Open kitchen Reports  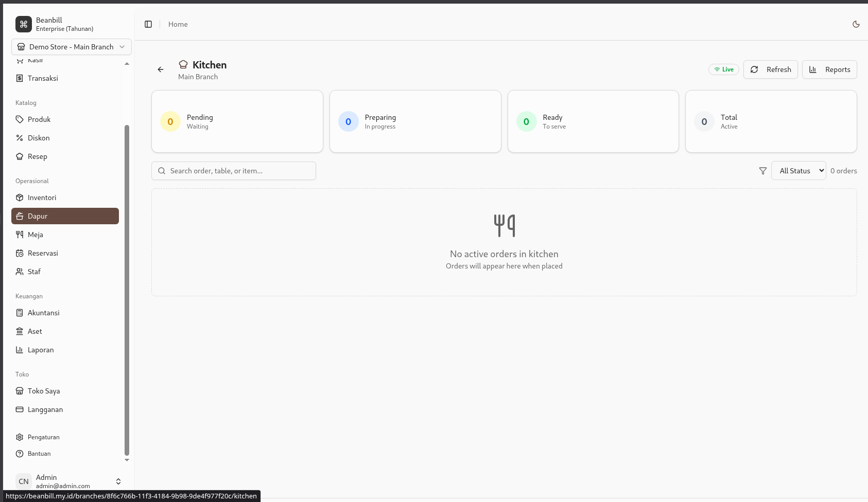click(829, 69)
